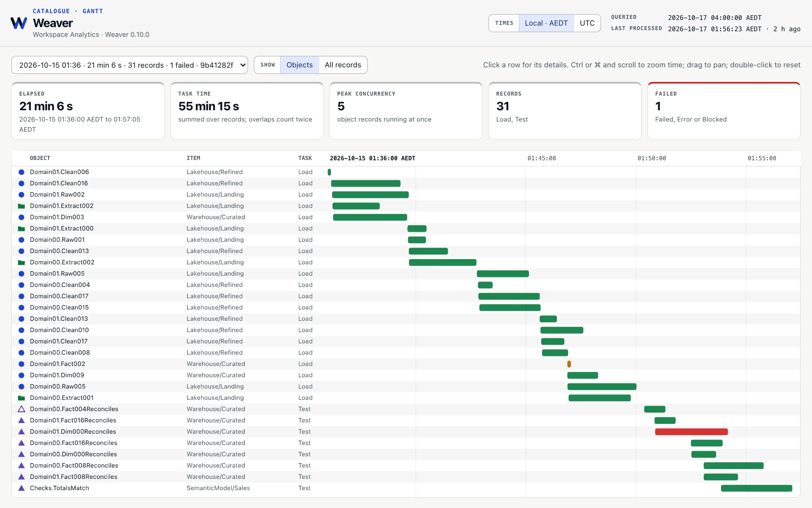Click outlined triangle icon for Domain00.Fact004Reconciles
812x508 pixels.
click(x=21, y=409)
